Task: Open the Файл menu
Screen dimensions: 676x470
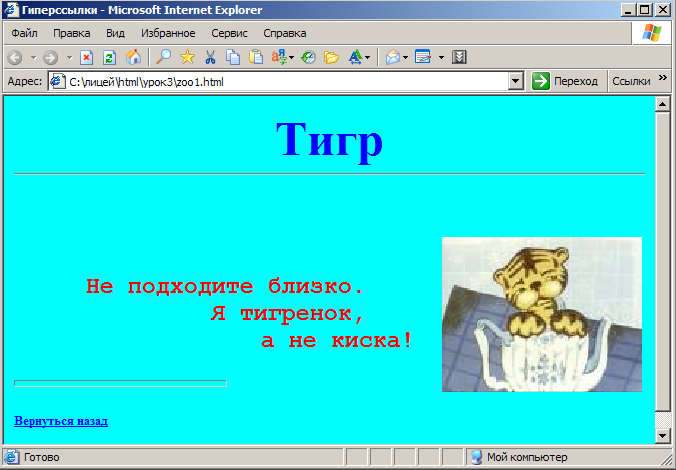Action: pyautogui.click(x=24, y=33)
